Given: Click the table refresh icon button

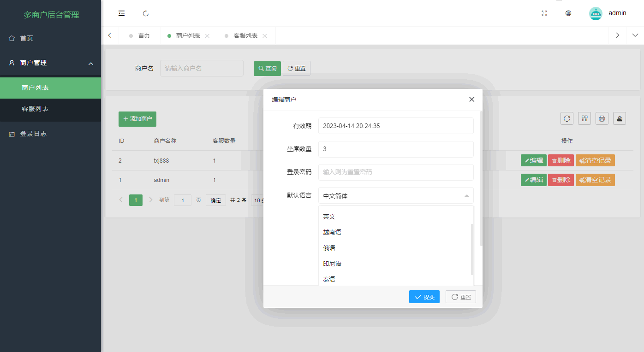Looking at the screenshot, I should tap(567, 118).
